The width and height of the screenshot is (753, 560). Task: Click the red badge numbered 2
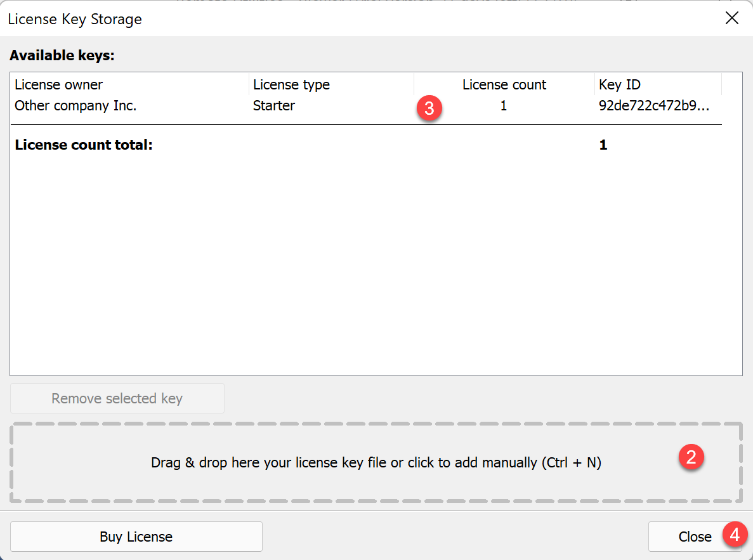click(691, 457)
